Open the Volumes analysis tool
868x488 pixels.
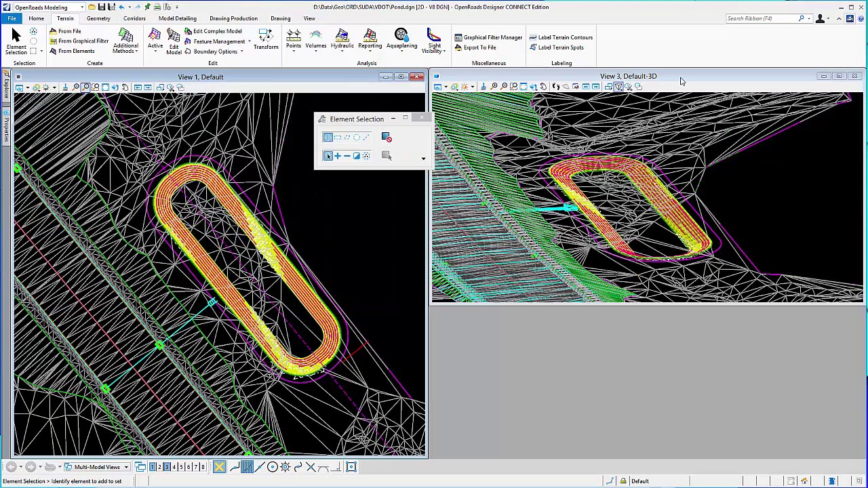point(315,40)
